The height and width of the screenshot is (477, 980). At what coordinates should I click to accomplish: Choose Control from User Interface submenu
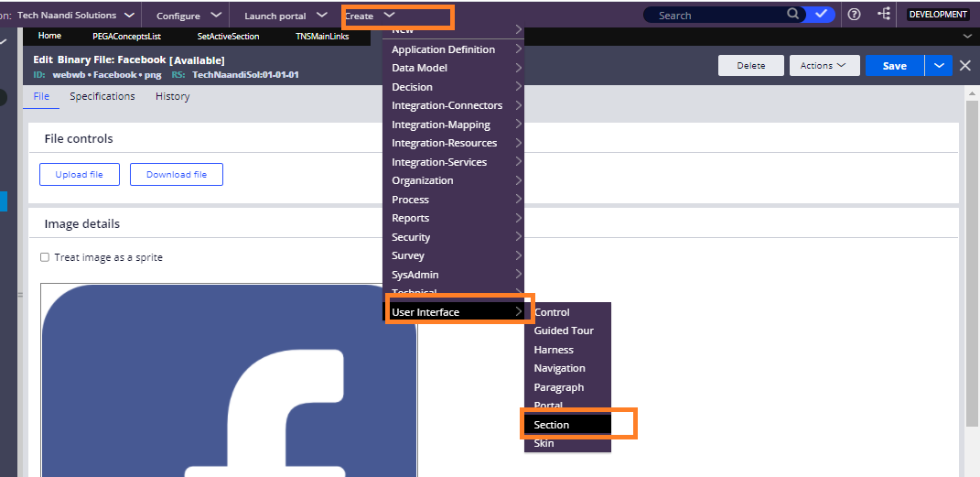click(567, 312)
